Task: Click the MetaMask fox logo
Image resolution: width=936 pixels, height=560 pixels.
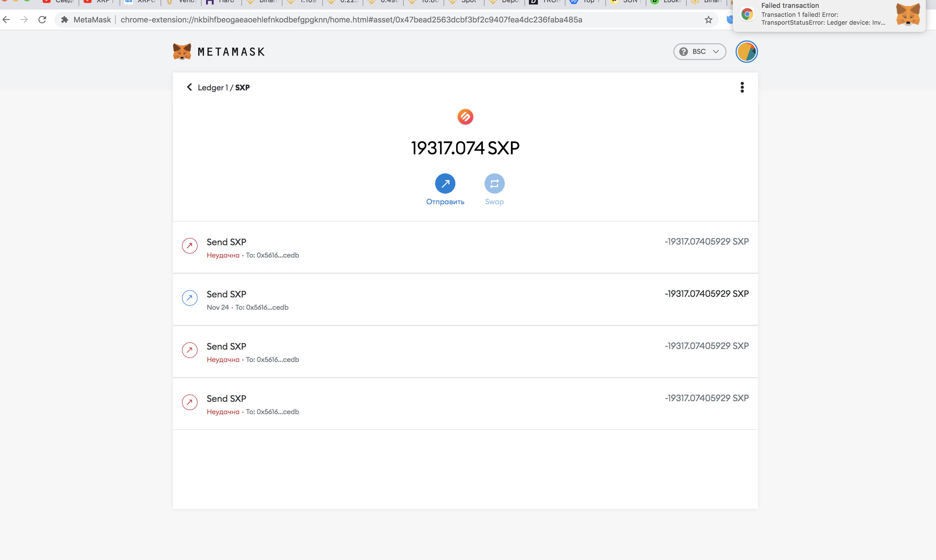Action: [x=182, y=51]
